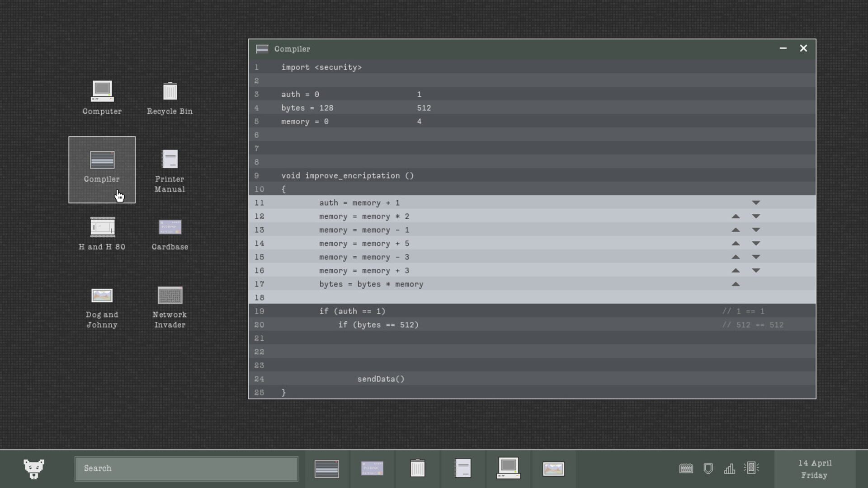This screenshot has height=488, width=868.
Task: Select the Compiler icon in the taskbar
Action: 327,469
